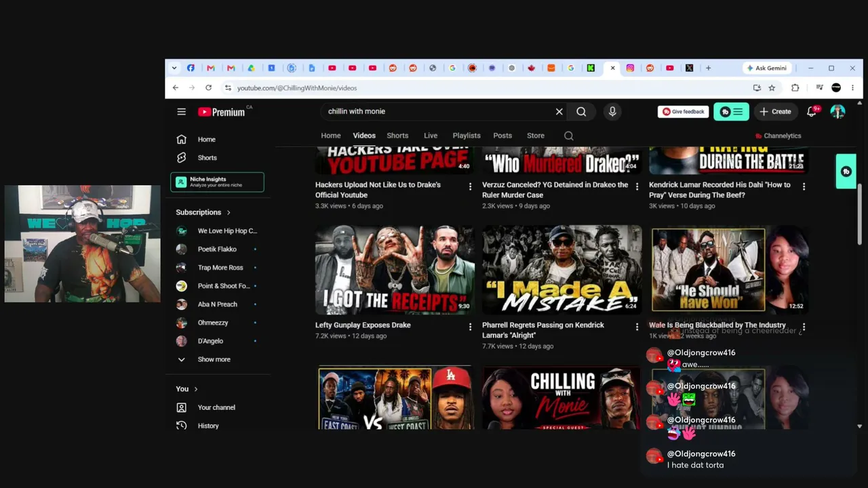Switch to the X (Twitter) browser tab
868x488 pixels.
tap(689, 68)
